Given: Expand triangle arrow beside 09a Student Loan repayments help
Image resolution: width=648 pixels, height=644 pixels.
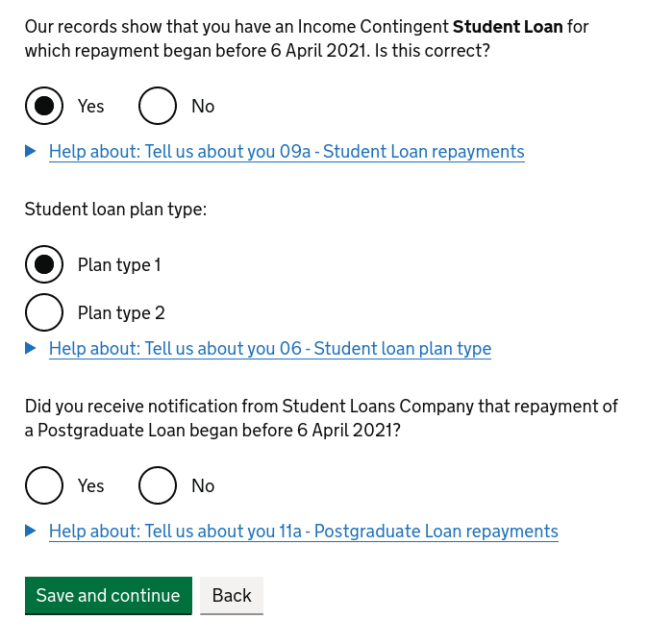Looking at the screenshot, I should click(31, 151).
